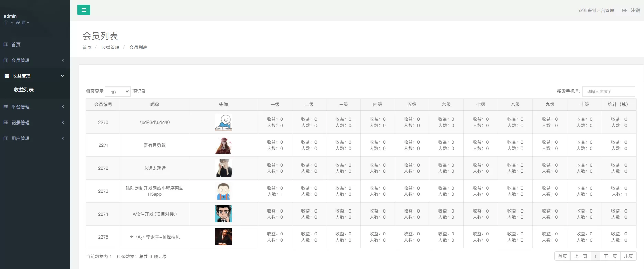Viewport: 644px width, 269px height.
Task: Click the grid icon beside 用户管理
Action: point(6,138)
